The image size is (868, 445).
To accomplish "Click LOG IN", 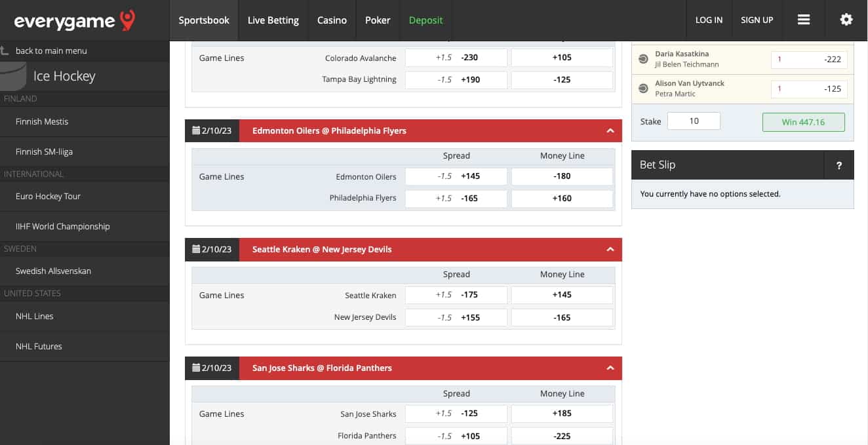I will [x=709, y=20].
